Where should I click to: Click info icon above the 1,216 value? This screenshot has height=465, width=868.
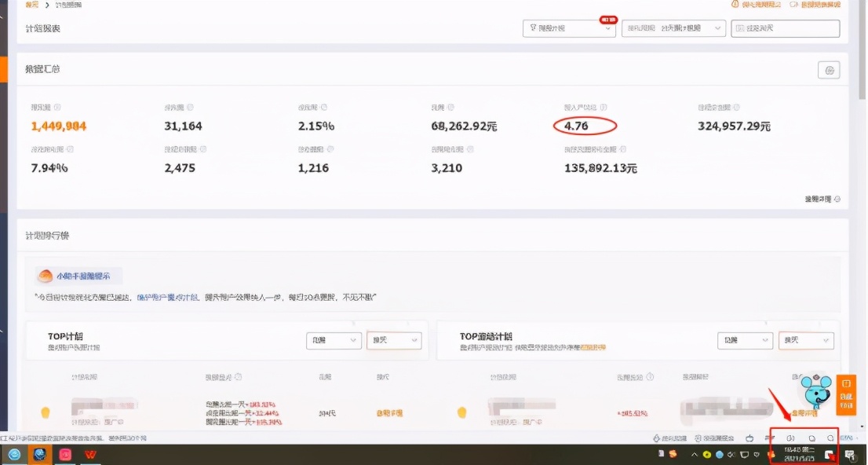coord(330,150)
